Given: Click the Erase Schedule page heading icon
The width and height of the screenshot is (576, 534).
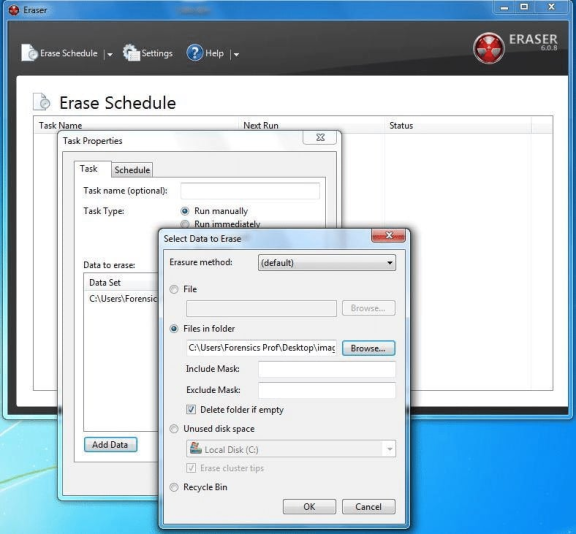Looking at the screenshot, I should (x=42, y=102).
